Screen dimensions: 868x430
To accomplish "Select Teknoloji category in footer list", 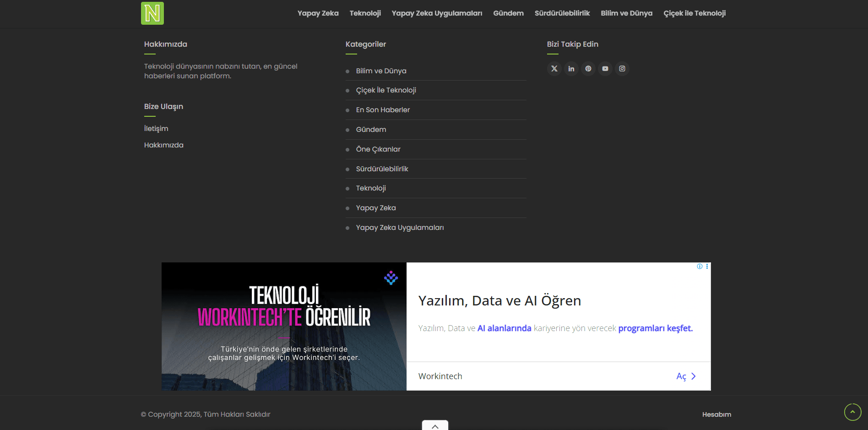I will (x=371, y=188).
